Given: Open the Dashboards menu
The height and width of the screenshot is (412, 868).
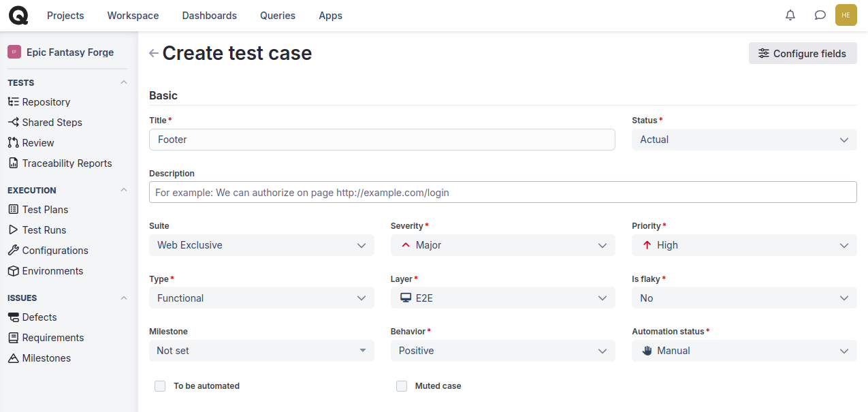Looking at the screenshot, I should point(209,15).
